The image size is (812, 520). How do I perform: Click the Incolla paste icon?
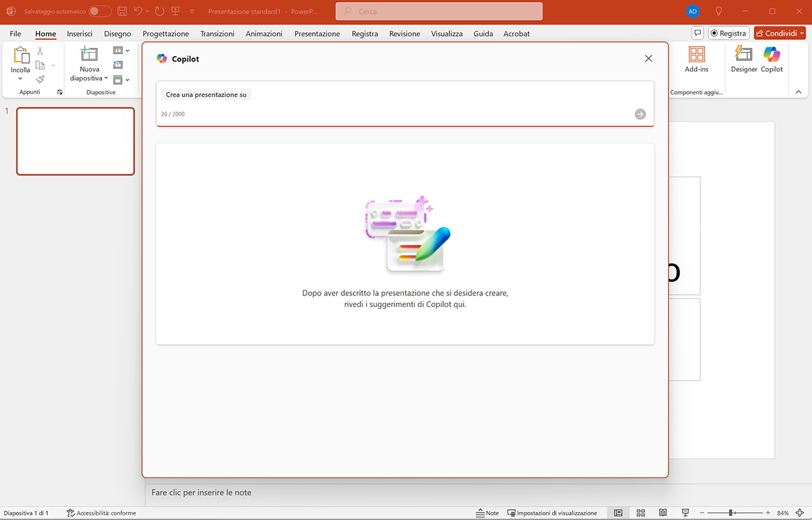(x=20, y=55)
